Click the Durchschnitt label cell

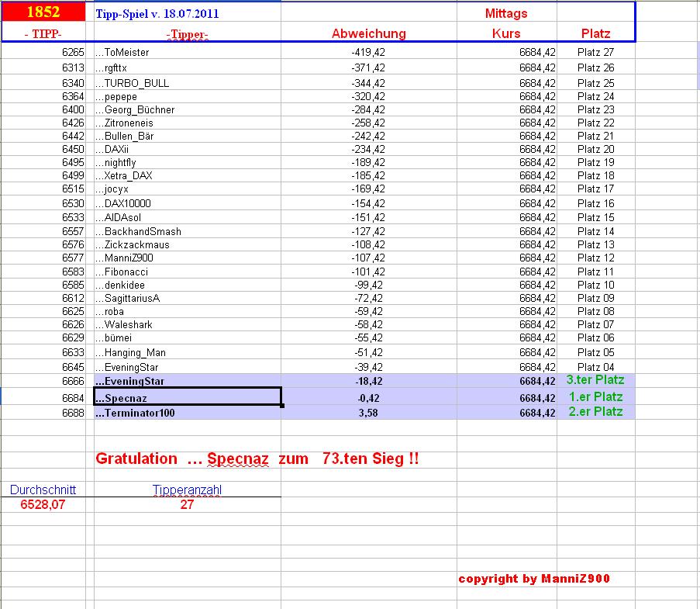(42, 490)
